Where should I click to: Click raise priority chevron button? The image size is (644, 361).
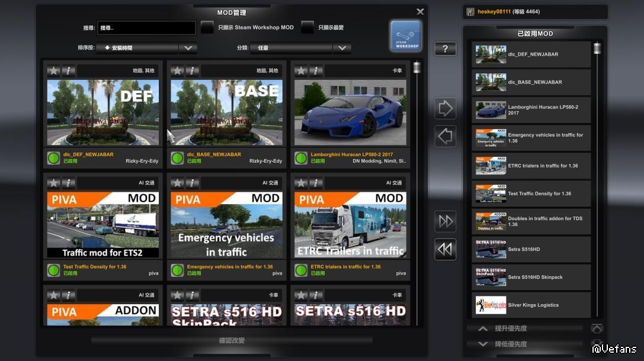click(483, 328)
